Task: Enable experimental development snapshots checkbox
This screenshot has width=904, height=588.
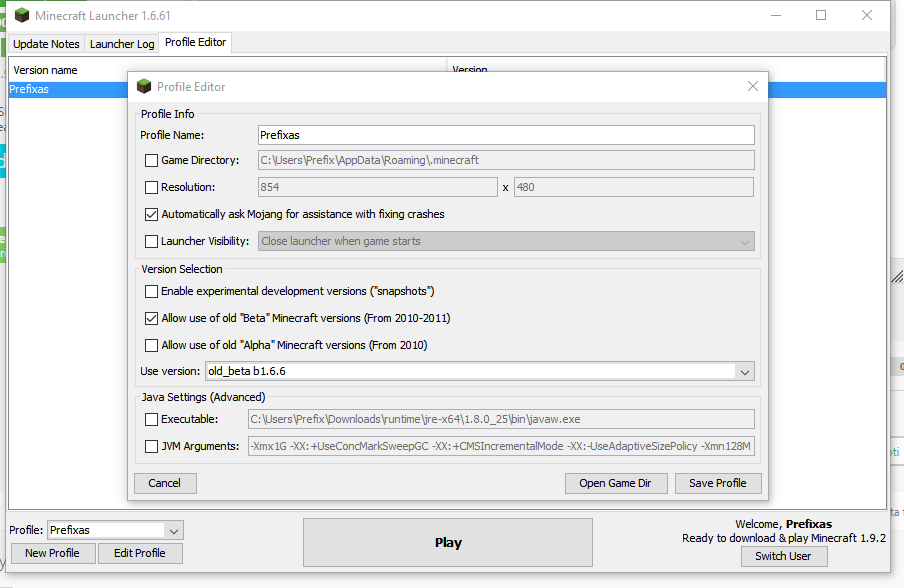Action: point(151,292)
